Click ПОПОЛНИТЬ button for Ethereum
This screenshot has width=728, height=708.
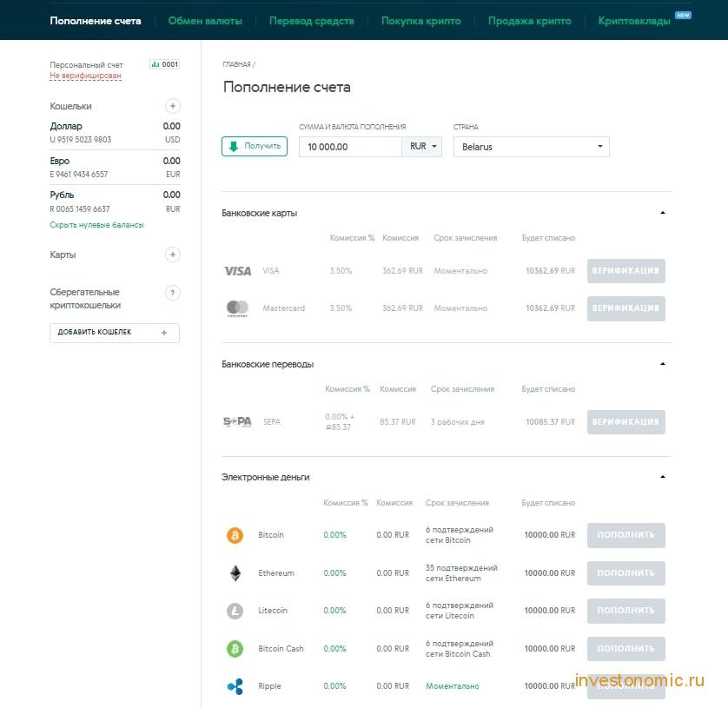625,573
